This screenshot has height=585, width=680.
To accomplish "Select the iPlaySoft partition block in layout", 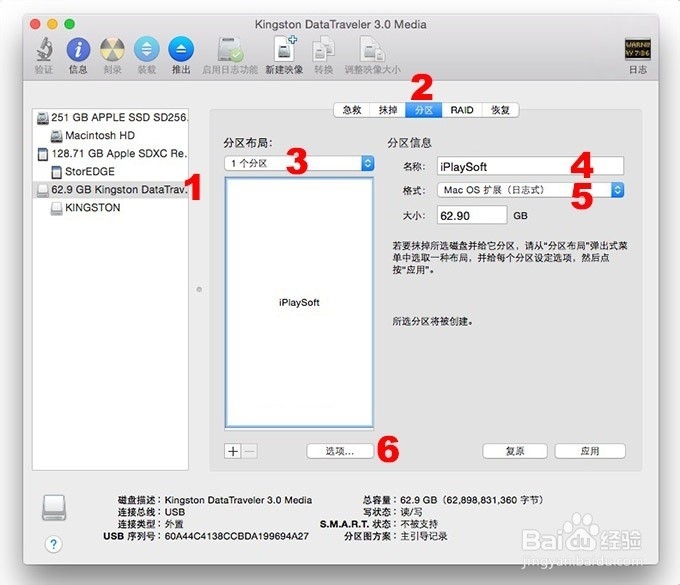I will click(299, 303).
